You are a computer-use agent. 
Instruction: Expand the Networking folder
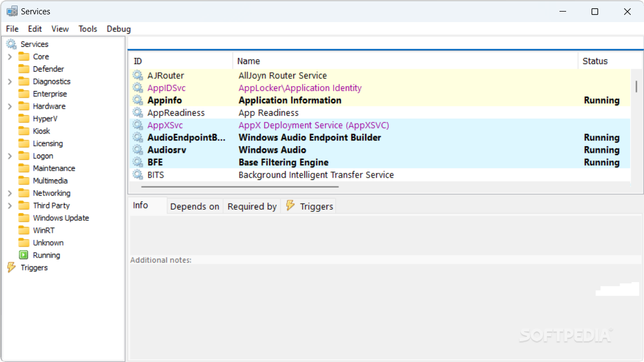(10, 193)
